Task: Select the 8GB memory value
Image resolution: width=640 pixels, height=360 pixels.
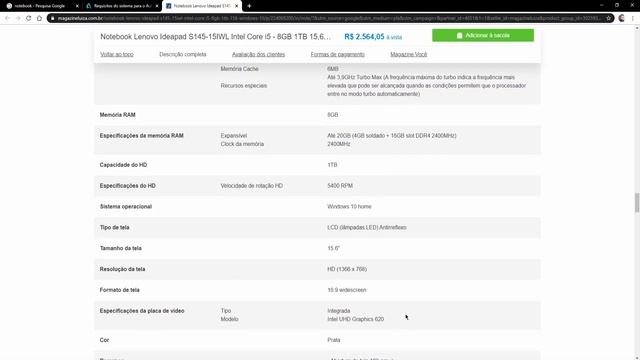Action: 333,115
